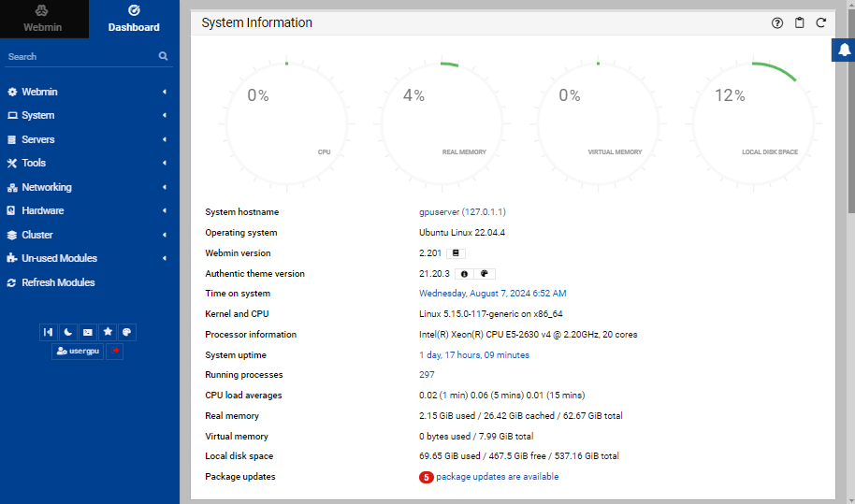Viewport: 855px width, 504px height.
Task: Click the Un-used Modules puzzle icon
Action: tap(12, 258)
